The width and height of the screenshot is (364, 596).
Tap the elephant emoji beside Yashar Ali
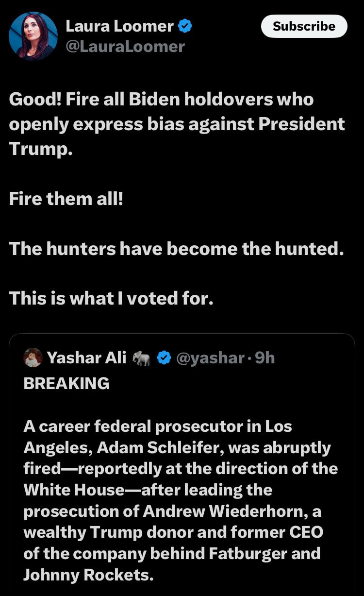tap(143, 358)
